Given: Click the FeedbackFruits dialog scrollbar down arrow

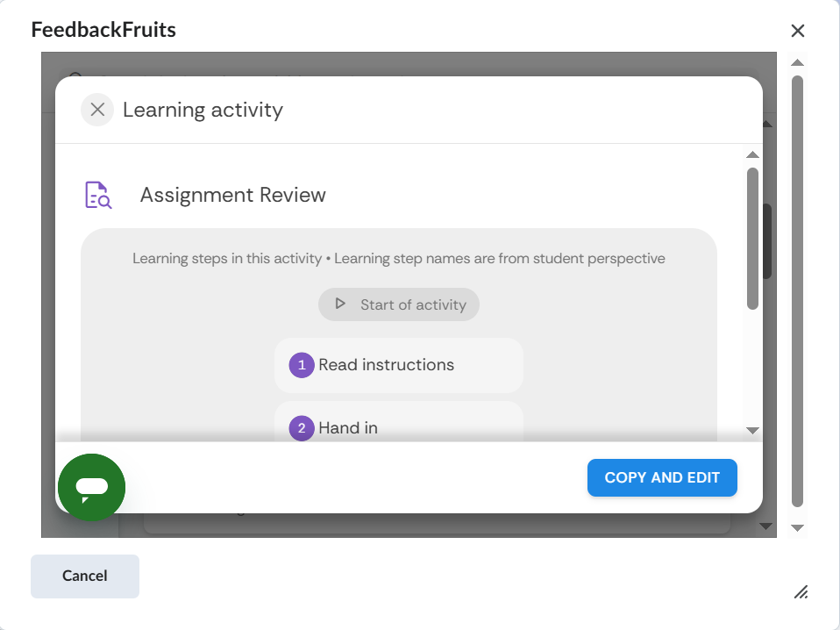Looking at the screenshot, I should coord(797,527).
